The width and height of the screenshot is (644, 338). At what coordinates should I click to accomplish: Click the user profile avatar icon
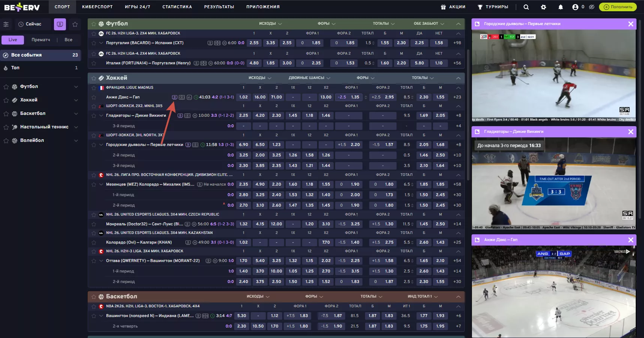pos(575,7)
